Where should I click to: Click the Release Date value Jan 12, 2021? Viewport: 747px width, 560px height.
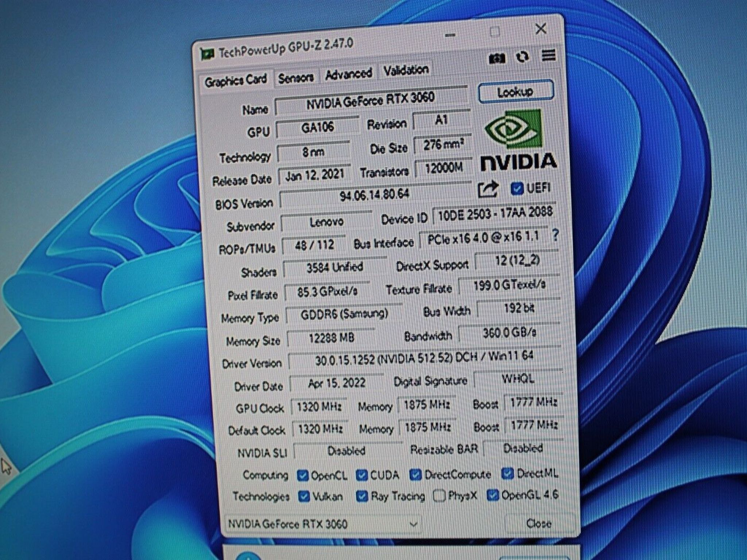coord(314,175)
